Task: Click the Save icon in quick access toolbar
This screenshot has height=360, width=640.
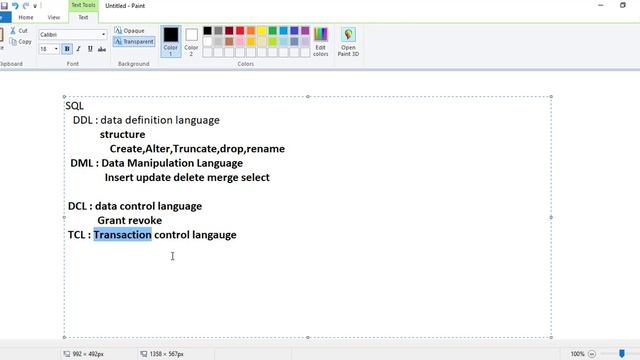Action: pos(4,6)
